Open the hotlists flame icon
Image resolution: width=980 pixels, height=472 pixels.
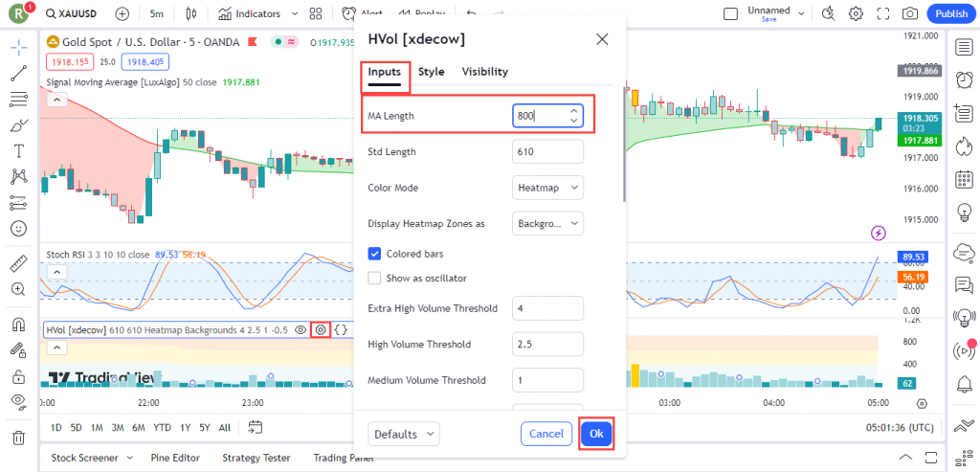(964, 146)
